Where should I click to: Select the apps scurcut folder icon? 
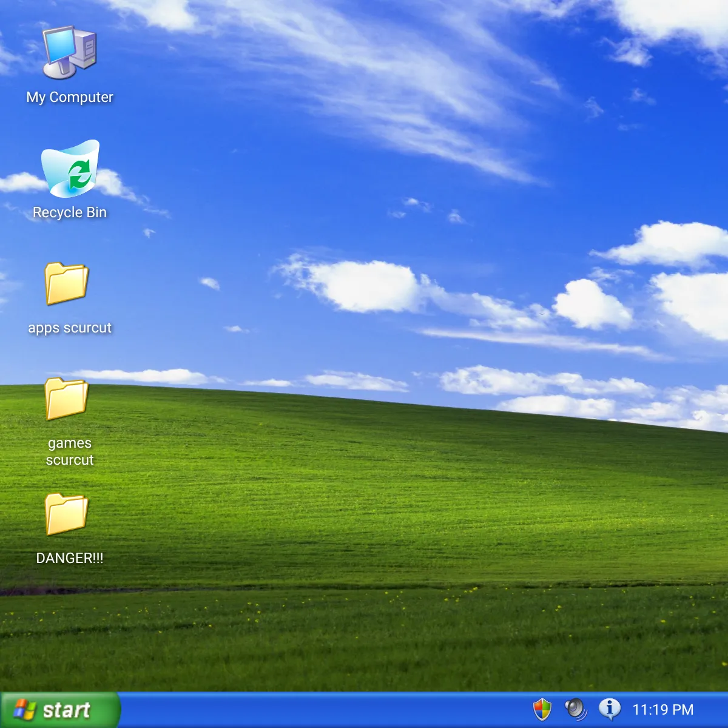[67, 283]
